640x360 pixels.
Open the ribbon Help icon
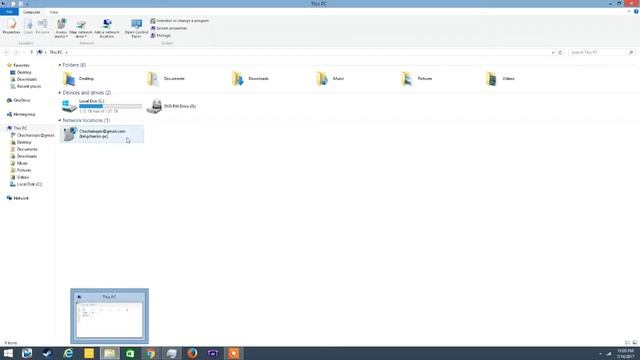click(636, 11)
